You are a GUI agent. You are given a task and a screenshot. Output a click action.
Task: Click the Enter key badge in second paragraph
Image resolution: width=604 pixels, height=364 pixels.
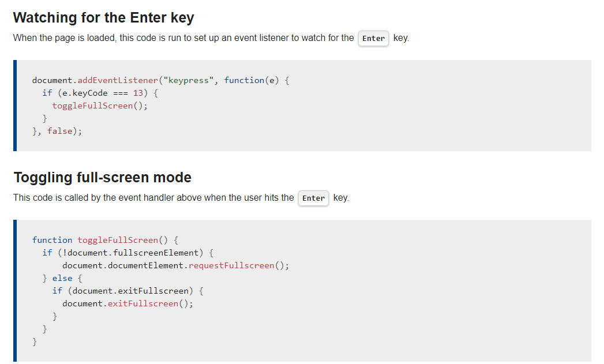click(313, 198)
